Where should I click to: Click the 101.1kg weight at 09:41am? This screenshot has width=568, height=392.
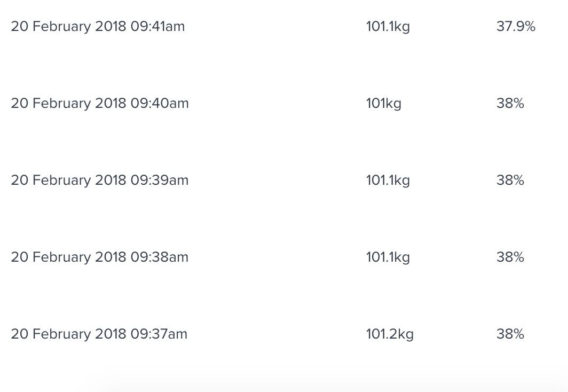tap(388, 27)
